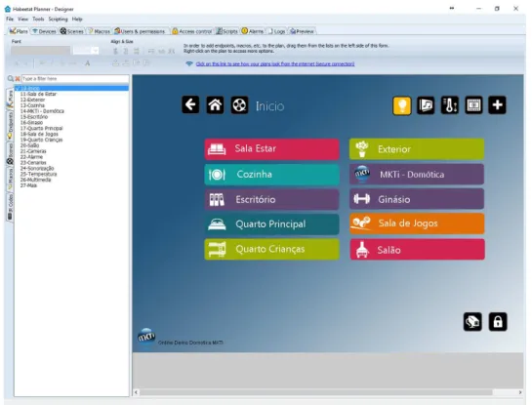Switch to the Devices tab
Viewport: 532px width, 405px height.
(x=44, y=31)
